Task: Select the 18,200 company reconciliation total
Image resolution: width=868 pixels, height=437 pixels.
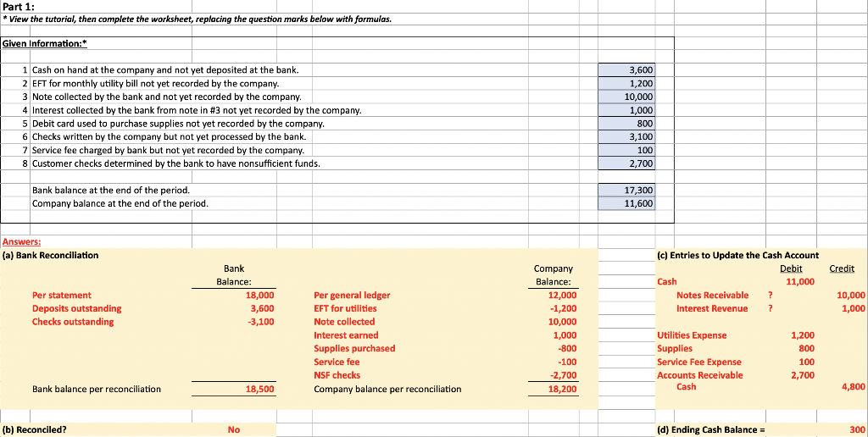Action: (x=562, y=389)
